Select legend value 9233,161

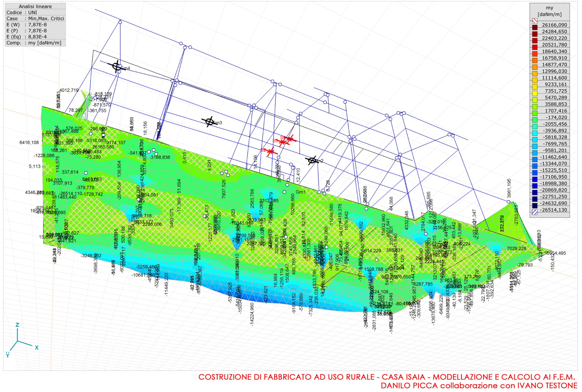click(x=556, y=84)
